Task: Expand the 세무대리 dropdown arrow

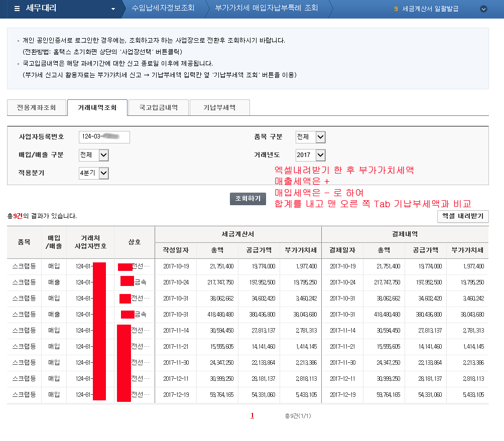Action: point(113,9)
